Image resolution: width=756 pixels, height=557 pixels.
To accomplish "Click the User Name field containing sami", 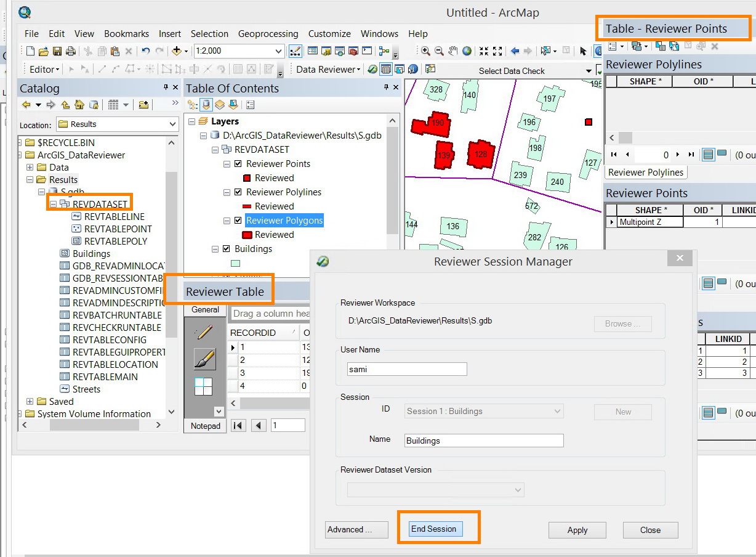I will coord(407,369).
